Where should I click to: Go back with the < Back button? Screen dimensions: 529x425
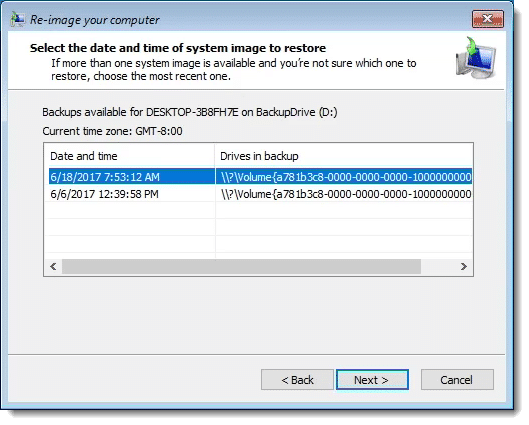click(x=297, y=380)
